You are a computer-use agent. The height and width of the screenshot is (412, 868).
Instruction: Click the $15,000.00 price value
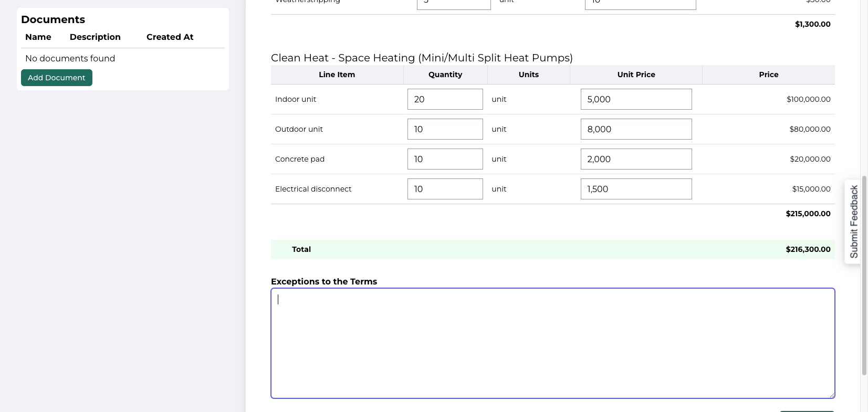[811, 189]
